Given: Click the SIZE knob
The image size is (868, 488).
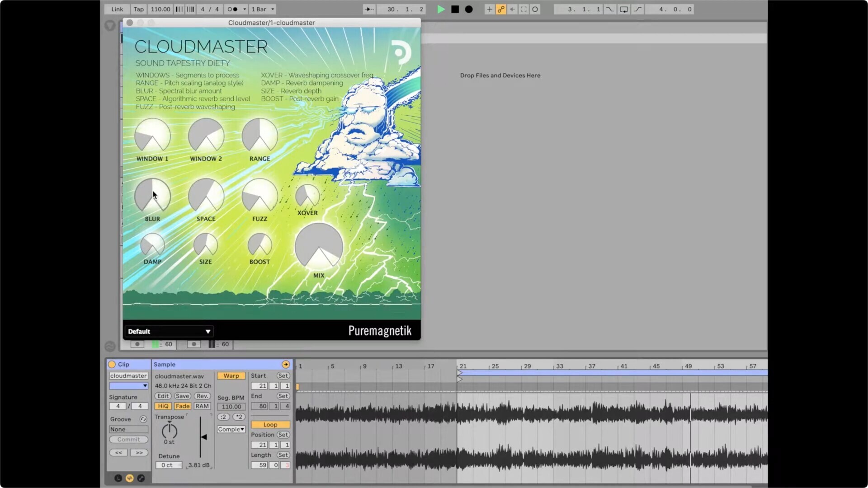Looking at the screenshot, I should (206, 245).
